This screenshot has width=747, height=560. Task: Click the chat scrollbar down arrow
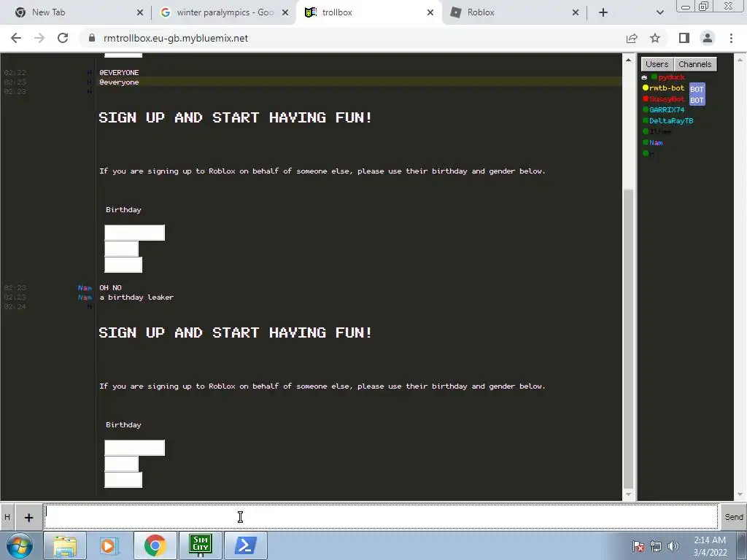tap(628, 494)
